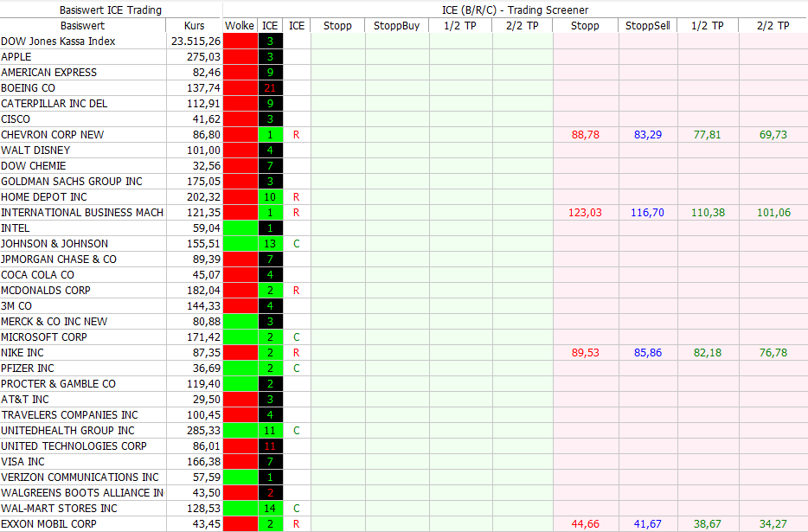Click the 'Basiswert ICE Trading' group header

coord(111,10)
